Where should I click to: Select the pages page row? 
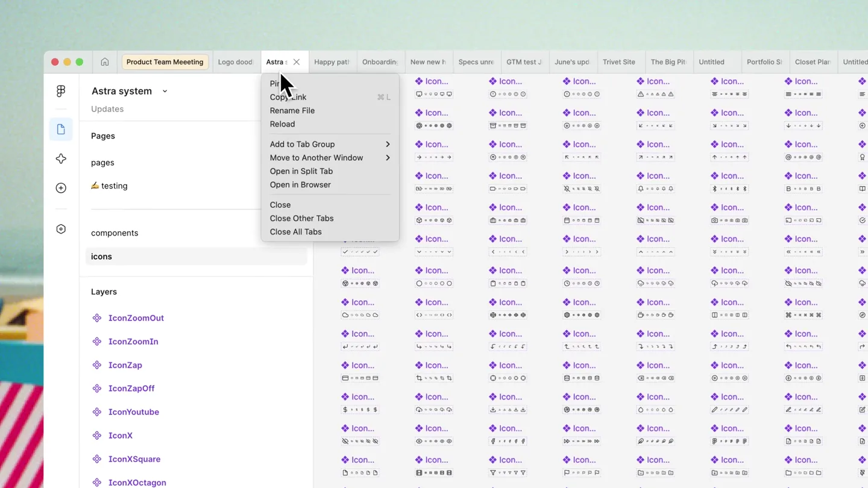click(102, 163)
